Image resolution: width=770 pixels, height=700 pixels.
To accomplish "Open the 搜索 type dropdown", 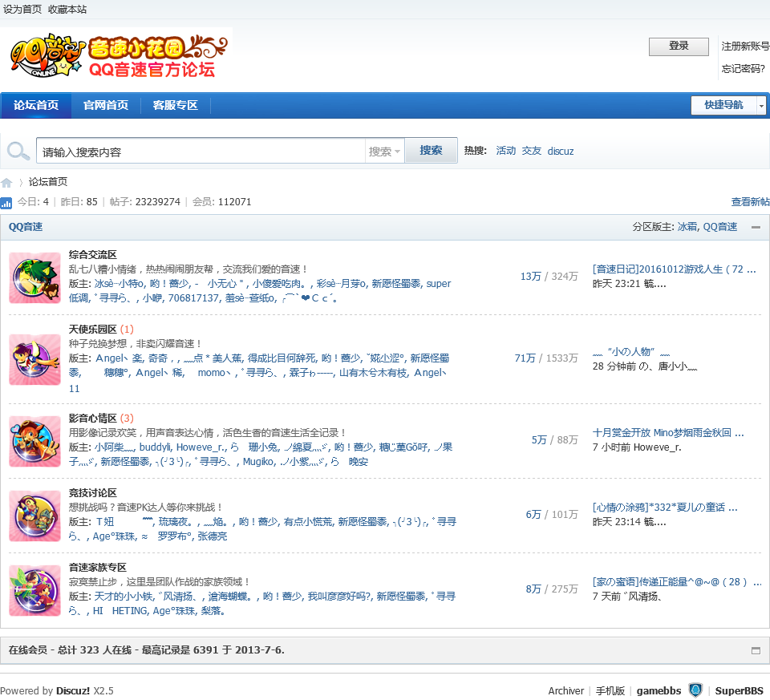I will 384,152.
